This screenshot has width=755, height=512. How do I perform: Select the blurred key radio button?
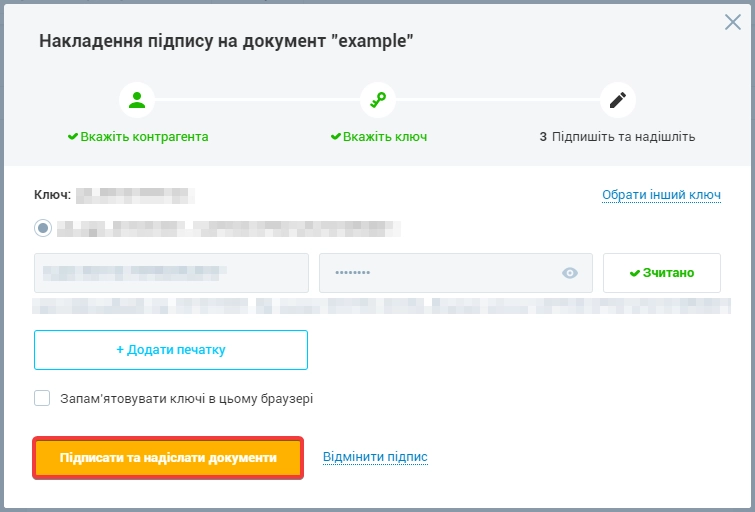click(43, 228)
